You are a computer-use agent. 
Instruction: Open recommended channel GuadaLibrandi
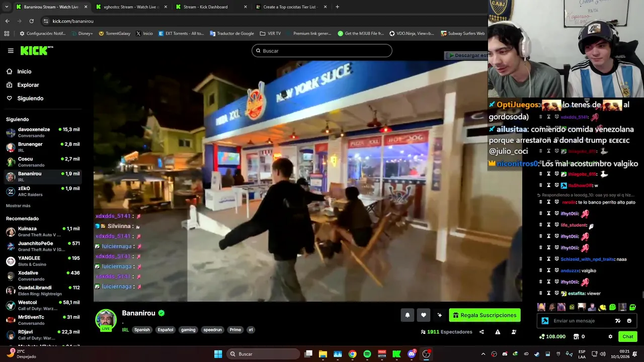[43, 291]
